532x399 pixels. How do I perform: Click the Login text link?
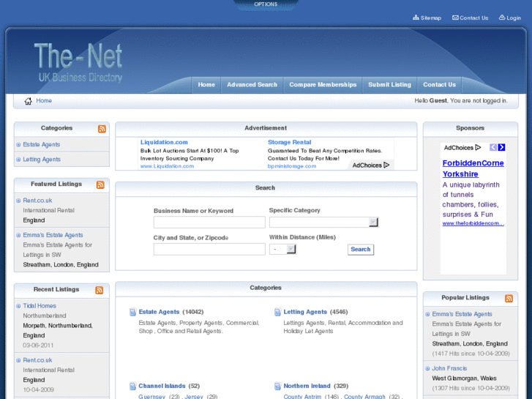tap(514, 18)
